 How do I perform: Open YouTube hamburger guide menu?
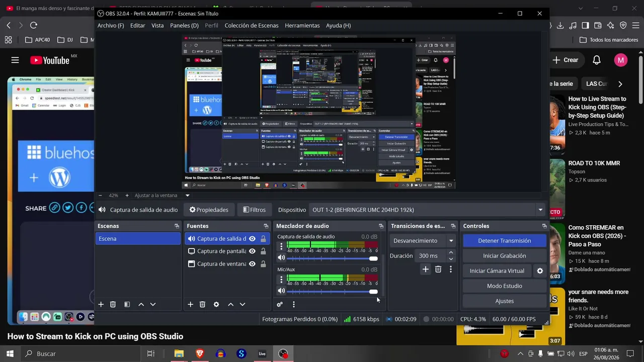[15, 60]
